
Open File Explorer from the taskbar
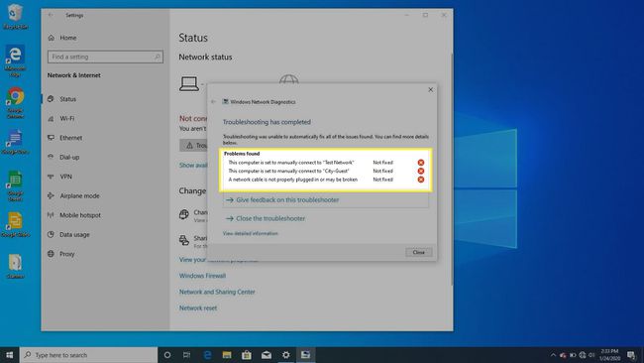point(227,355)
